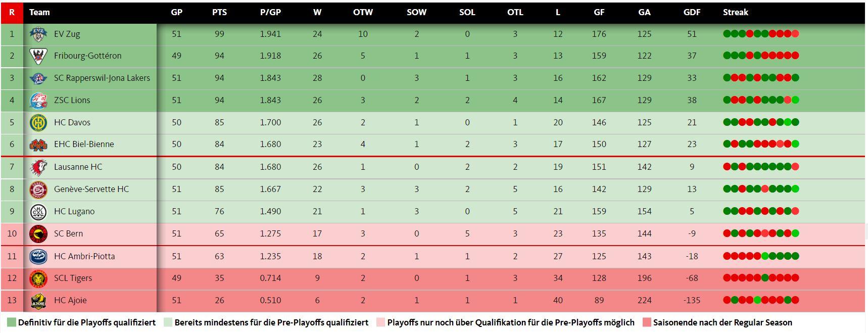
Task: Click HC Lugano's last streak dot
Action: click(x=795, y=211)
